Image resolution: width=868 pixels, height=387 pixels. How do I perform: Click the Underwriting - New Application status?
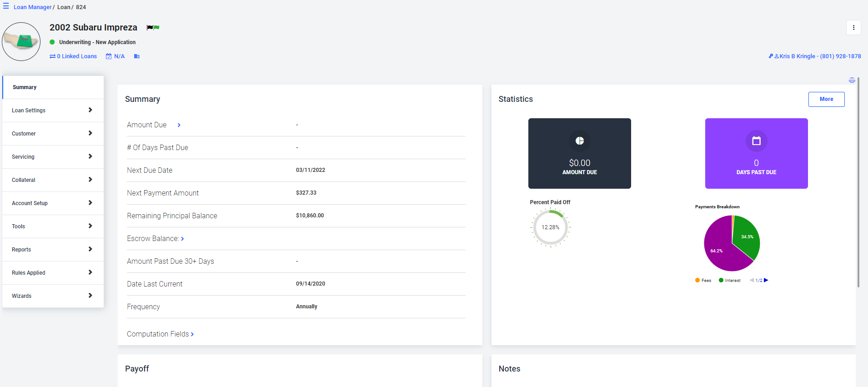pos(97,42)
